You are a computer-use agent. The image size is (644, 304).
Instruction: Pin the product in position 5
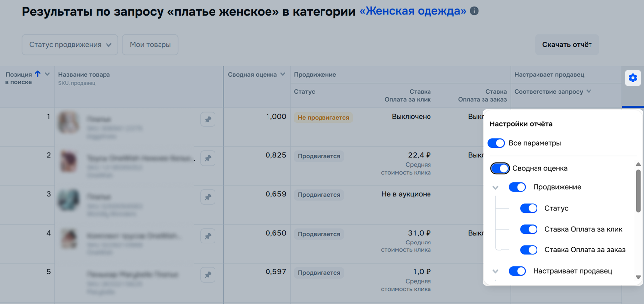point(208,275)
